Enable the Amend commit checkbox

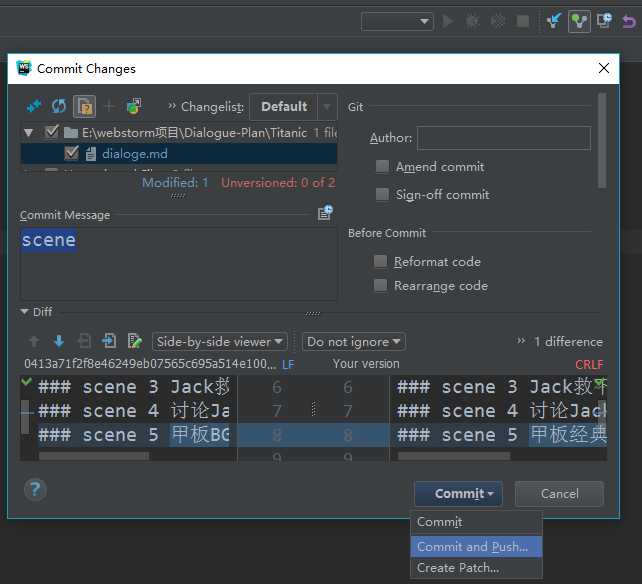(382, 166)
